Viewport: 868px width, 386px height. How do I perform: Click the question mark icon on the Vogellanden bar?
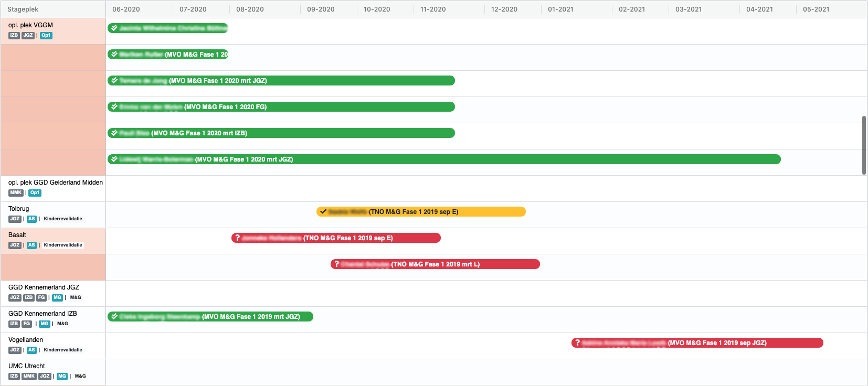click(x=577, y=342)
